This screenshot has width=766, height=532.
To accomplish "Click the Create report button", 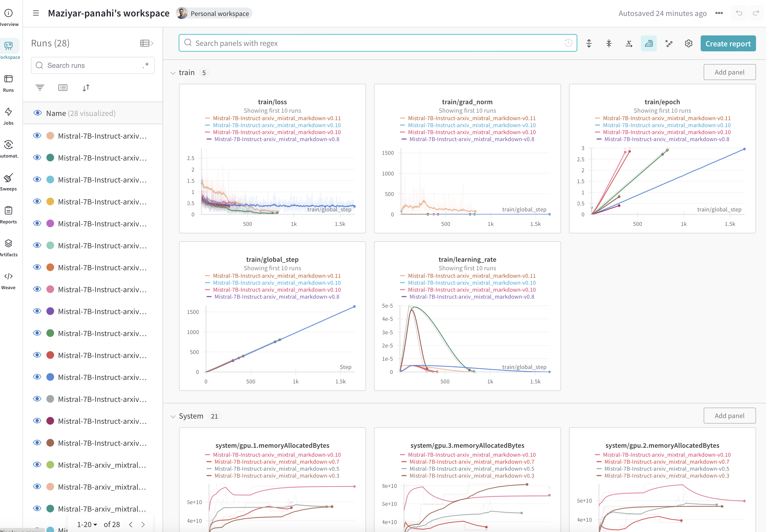I will [728, 44].
